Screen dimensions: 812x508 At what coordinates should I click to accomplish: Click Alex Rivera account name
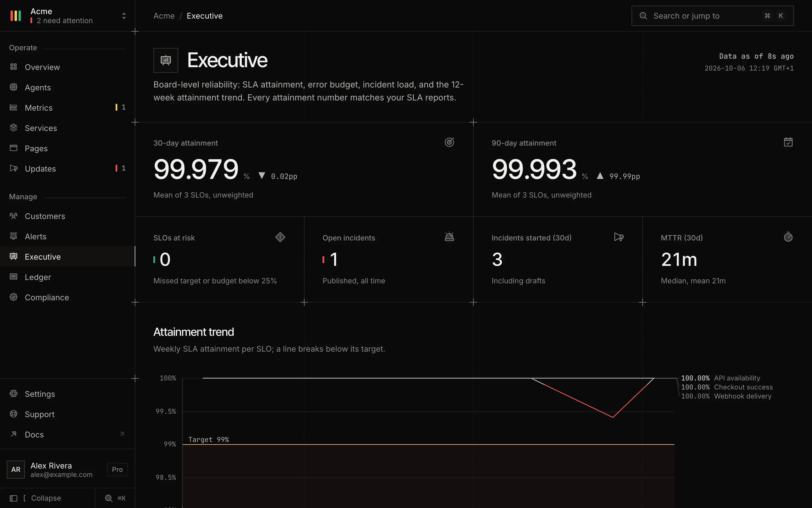coord(51,465)
